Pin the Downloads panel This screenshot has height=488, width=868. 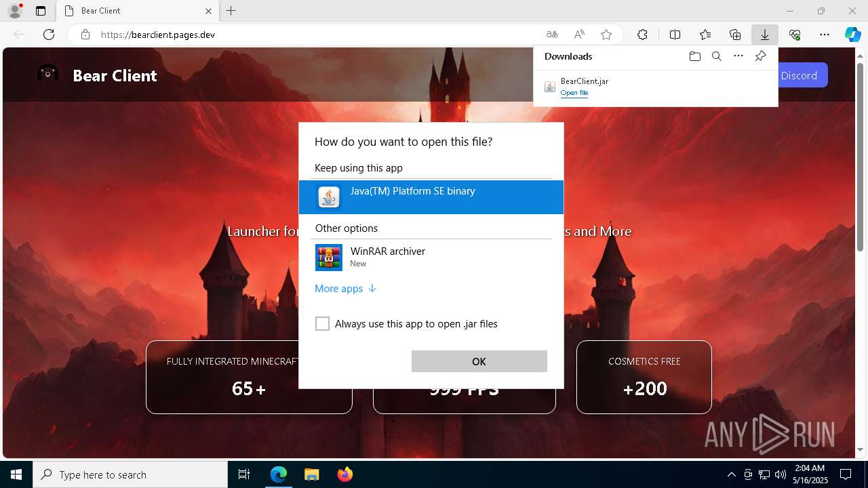pos(760,56)
